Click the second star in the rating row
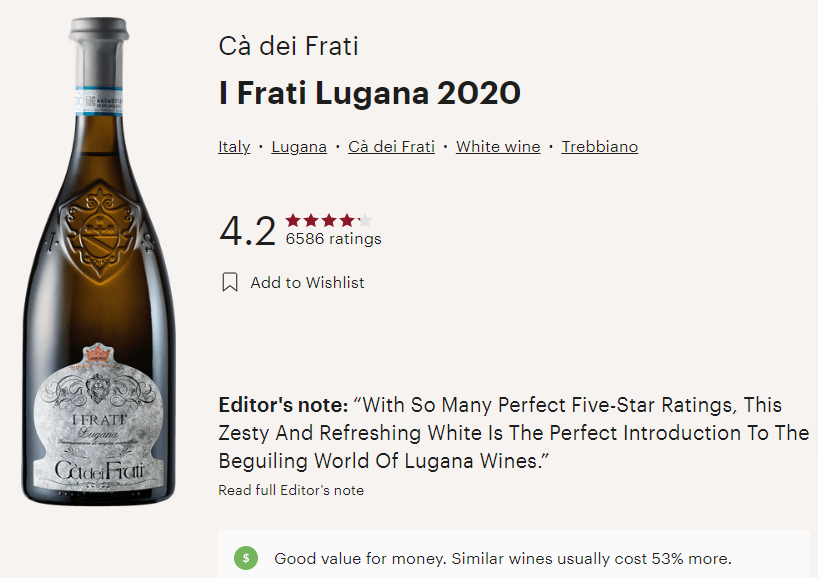The width and height of the screenshot is (818, 578). tap(308, 217)
